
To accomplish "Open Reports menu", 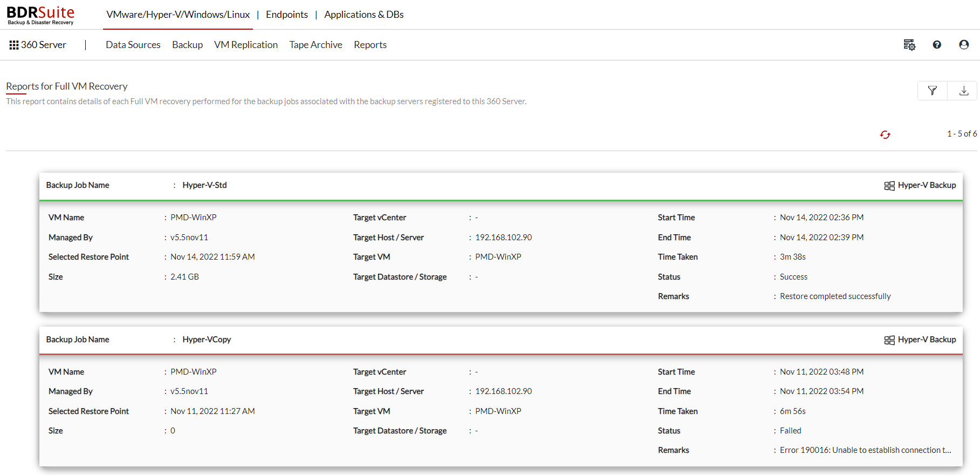I will [371, 45].
